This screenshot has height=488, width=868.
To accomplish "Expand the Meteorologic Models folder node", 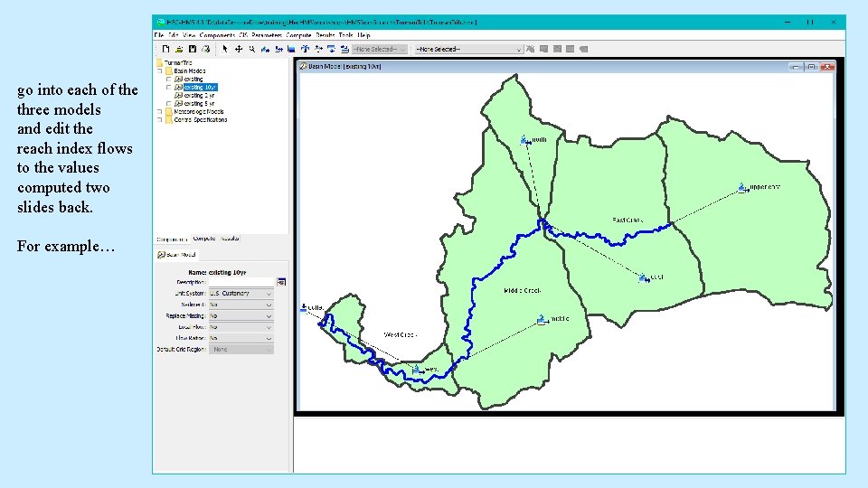I will (160, 111).
